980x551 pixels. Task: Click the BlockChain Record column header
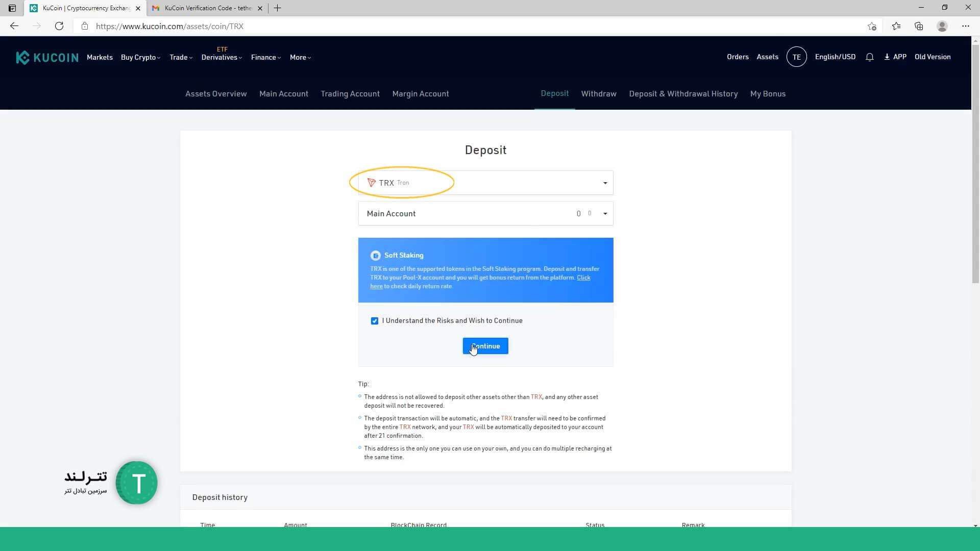(x=419, y=524)
